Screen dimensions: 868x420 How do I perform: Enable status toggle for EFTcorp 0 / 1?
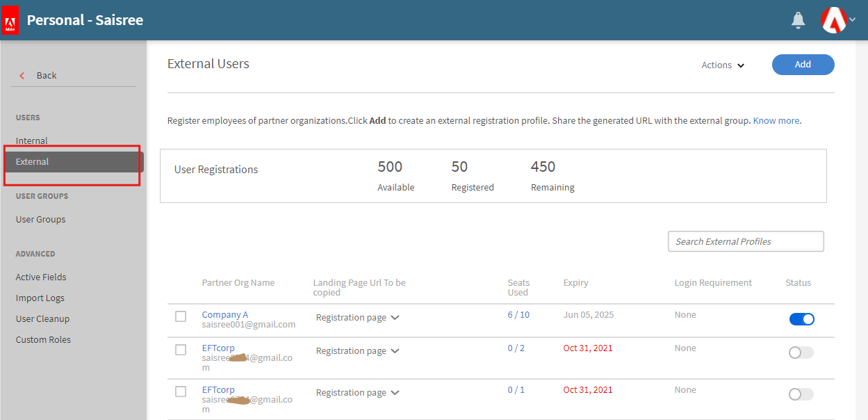[x=801, y=394]
